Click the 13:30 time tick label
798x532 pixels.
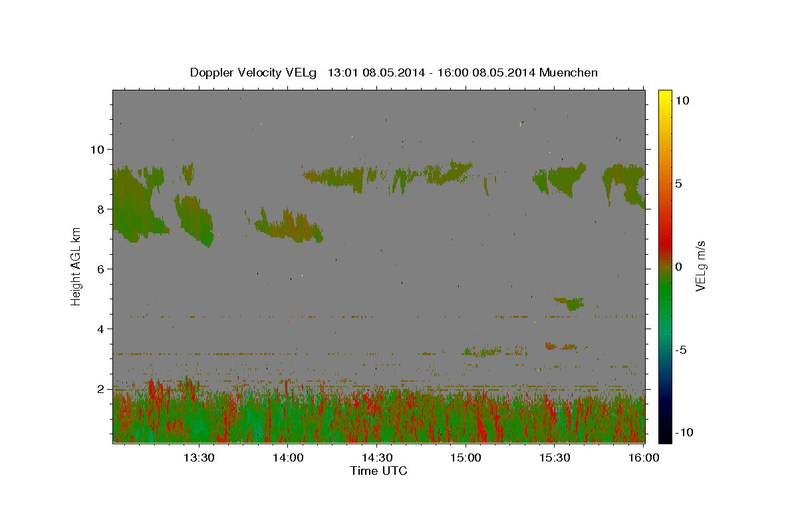[198, 458]
